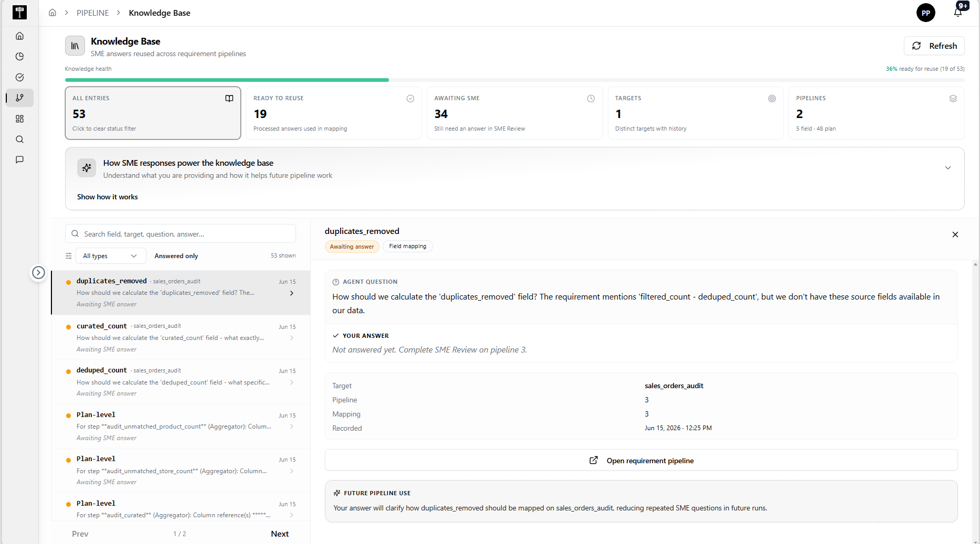The height and width of the screenshot is (544, 980).
Task: Click the breadcrumb home icon
Action: 52,13
